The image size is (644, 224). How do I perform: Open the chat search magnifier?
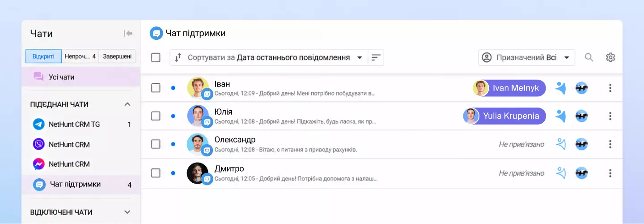[589, 57]
